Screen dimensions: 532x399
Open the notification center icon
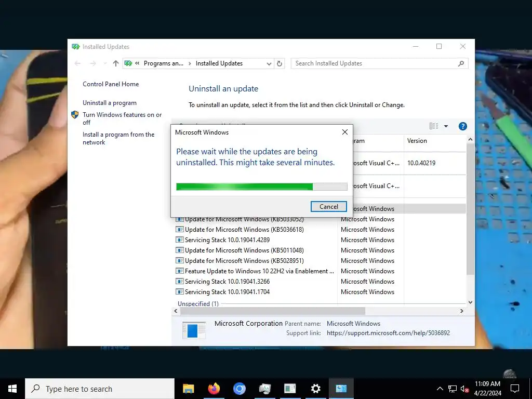[x=515, y=389]
